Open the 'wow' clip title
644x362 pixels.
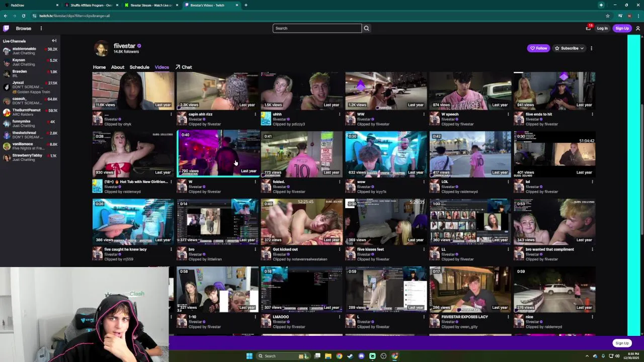click(x=361, y=182)
